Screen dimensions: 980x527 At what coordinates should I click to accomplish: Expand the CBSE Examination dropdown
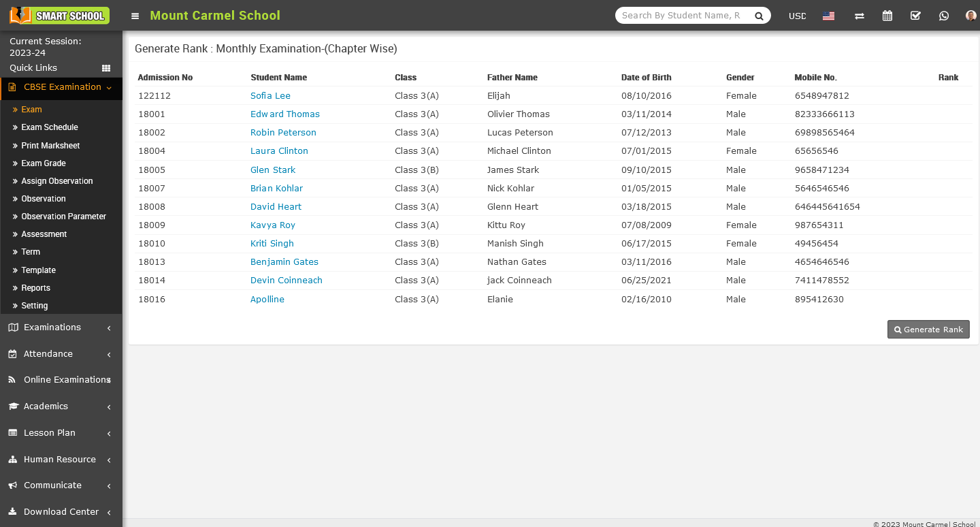61,87
